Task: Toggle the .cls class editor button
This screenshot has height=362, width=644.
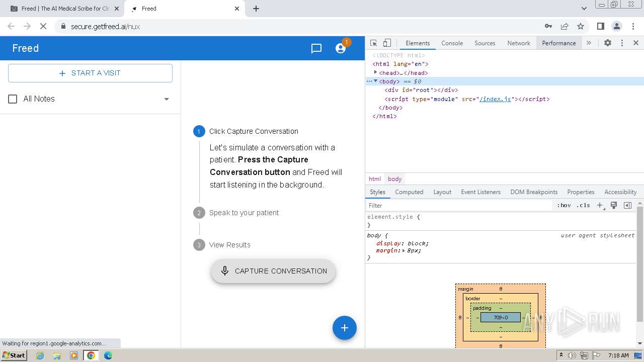Action: click(x=584, y=205)
